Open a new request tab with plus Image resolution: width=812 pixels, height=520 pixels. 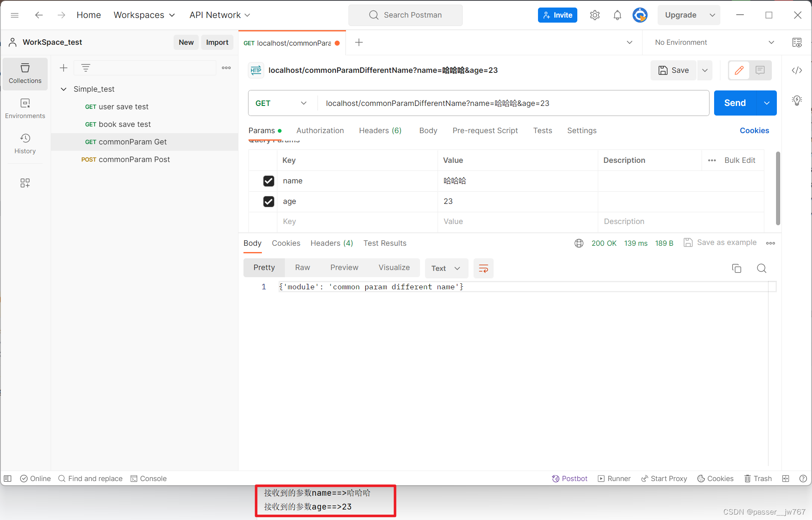click(359, 42)
